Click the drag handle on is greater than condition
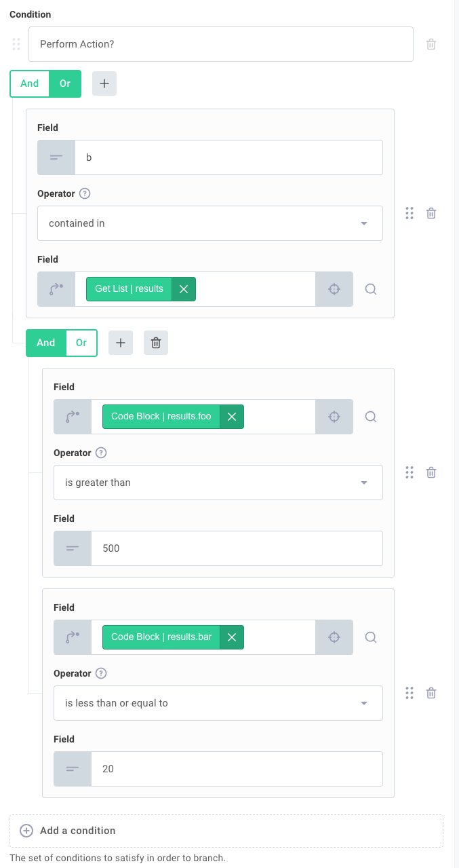Viewport: 459px width, 868px height. click(x=410, y=472)
